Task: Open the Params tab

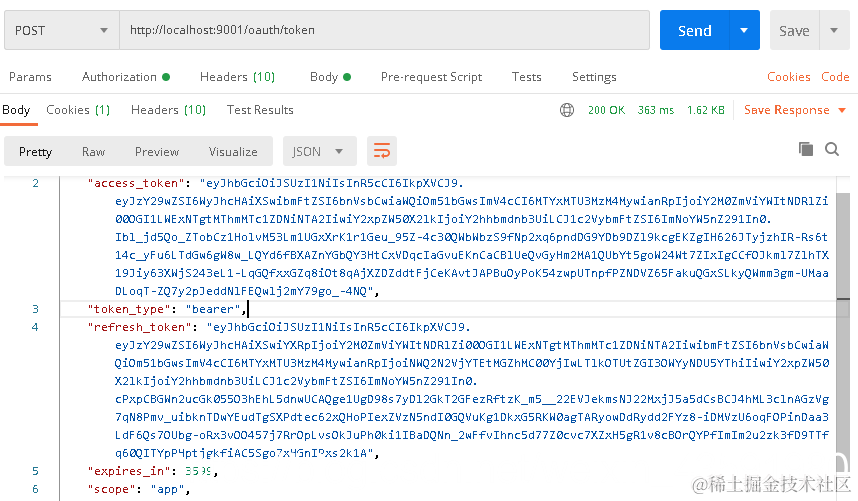Action: pos(30,77)
